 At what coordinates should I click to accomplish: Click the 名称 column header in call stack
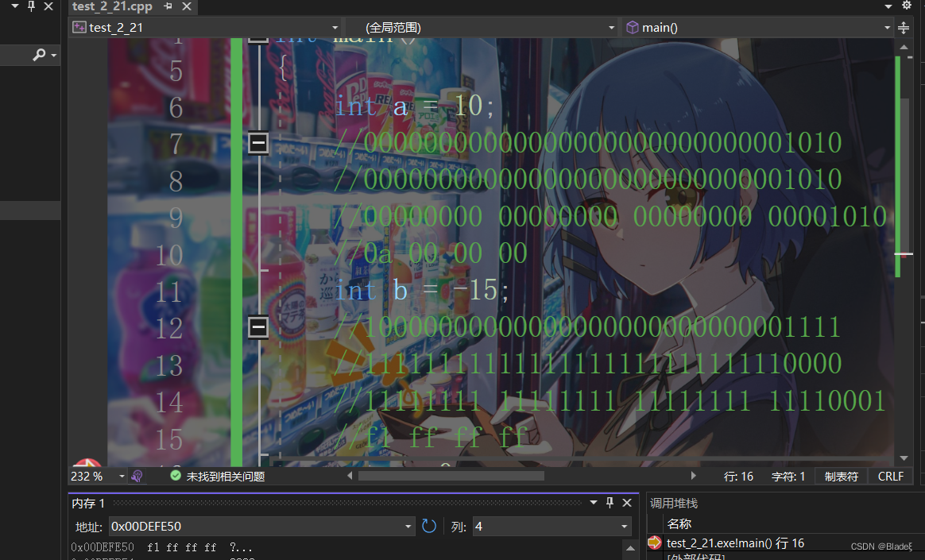click(679, 523)
